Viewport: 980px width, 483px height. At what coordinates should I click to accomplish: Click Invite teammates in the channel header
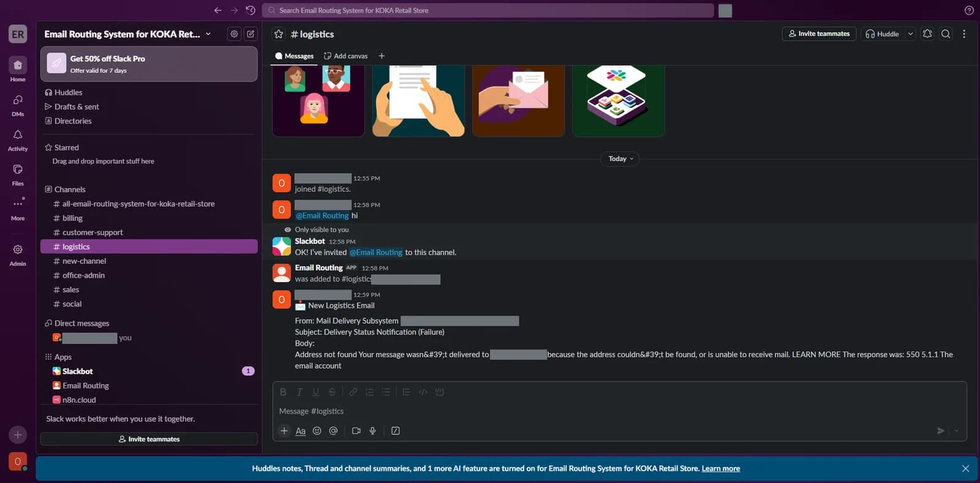click(819, 34)
